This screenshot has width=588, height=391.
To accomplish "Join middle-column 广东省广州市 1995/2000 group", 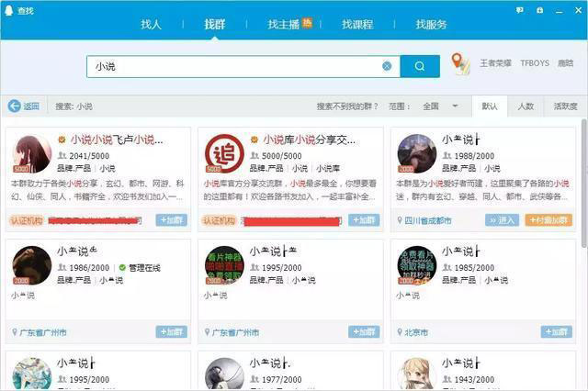I will (364, 332).
